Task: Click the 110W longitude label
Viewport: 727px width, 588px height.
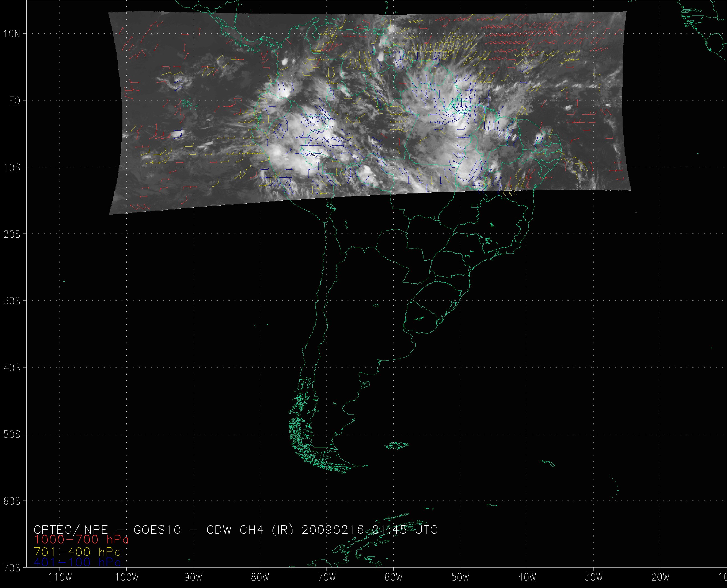Action: tap(60, 577)
